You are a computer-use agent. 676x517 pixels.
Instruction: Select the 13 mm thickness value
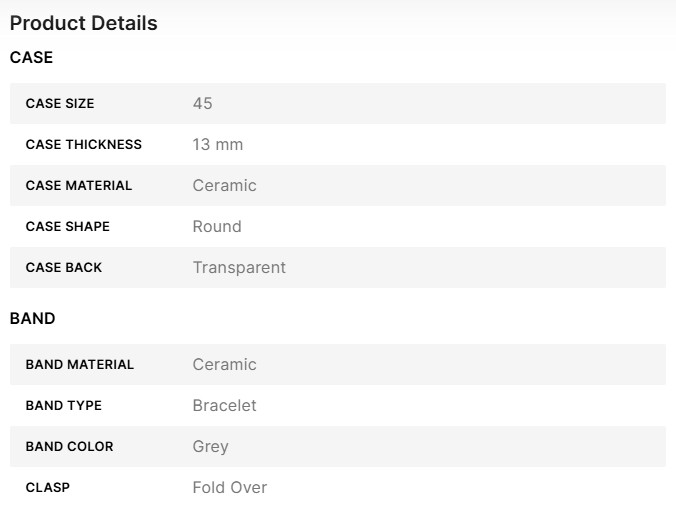(x=218, y=145)
